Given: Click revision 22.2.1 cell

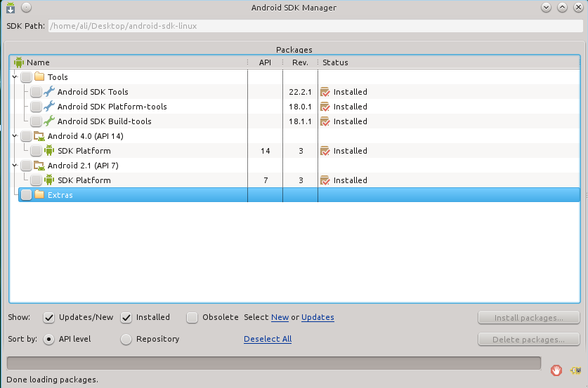Looking at the screenshot, I should (300, 92).
